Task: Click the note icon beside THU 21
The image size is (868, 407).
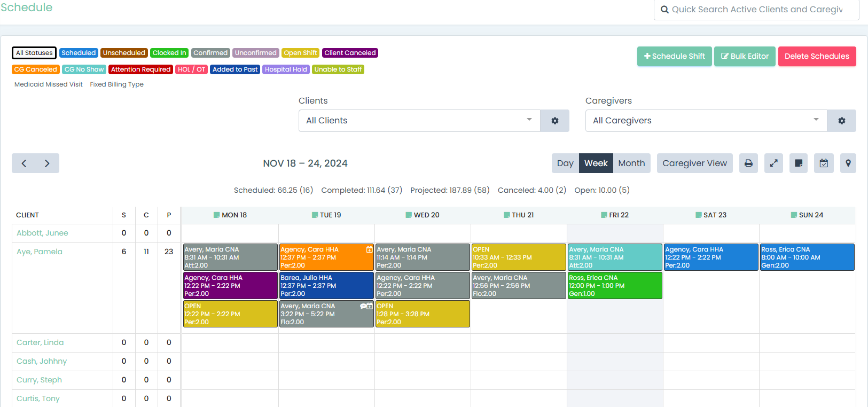Action: click(x=507, y=215)
